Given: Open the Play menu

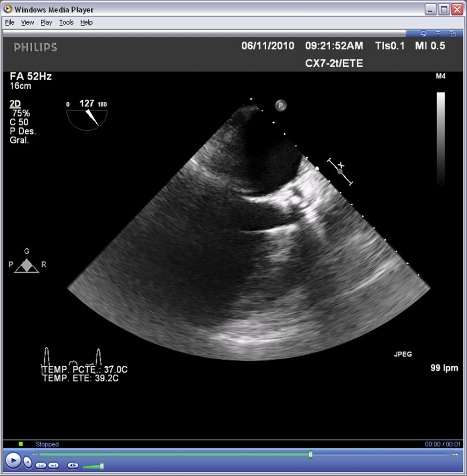Looking at the screenshot, I should [x=46, y=22].
